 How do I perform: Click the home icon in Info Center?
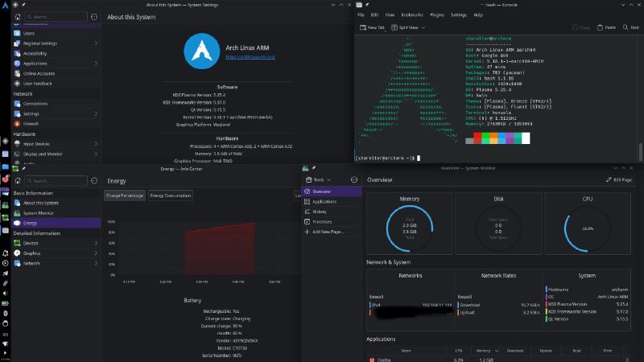point(18,180)
